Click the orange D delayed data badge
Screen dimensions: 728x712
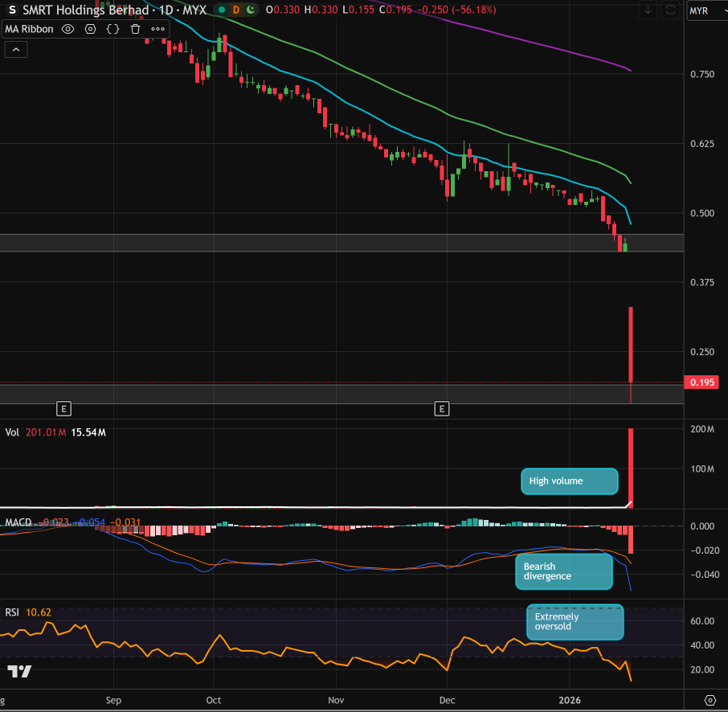236,10
